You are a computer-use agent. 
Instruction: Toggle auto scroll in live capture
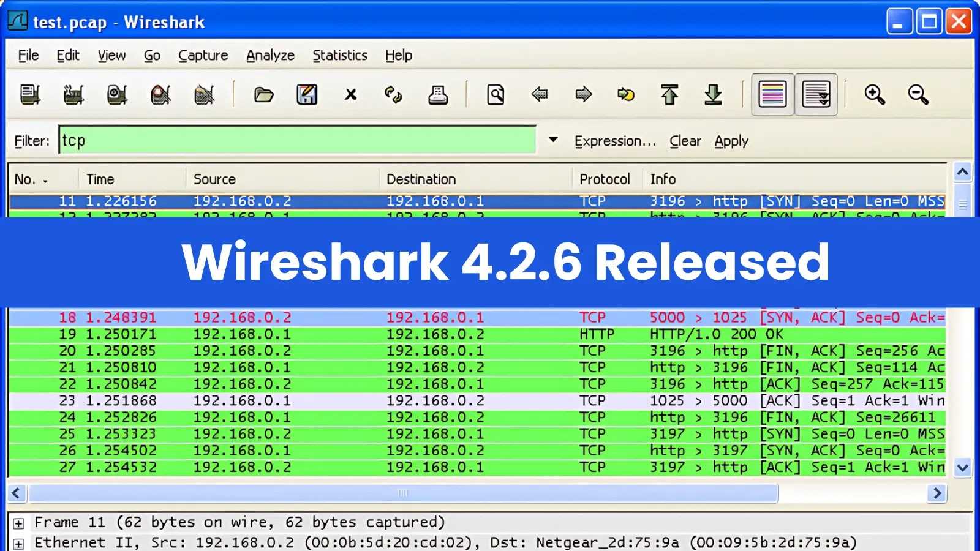[x=816, y=95]
